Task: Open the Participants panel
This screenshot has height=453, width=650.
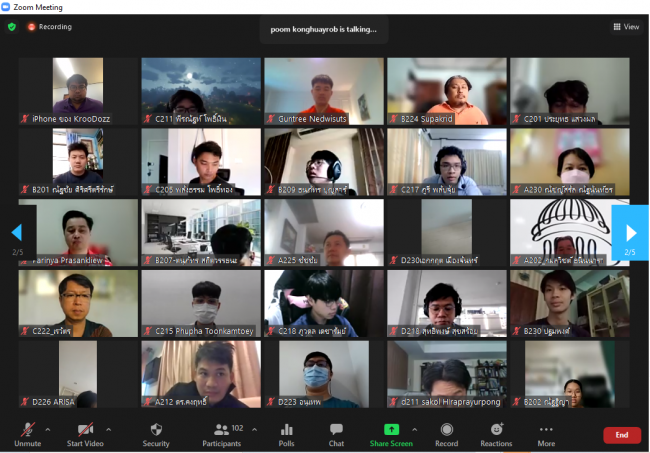Action: point(222,434)
